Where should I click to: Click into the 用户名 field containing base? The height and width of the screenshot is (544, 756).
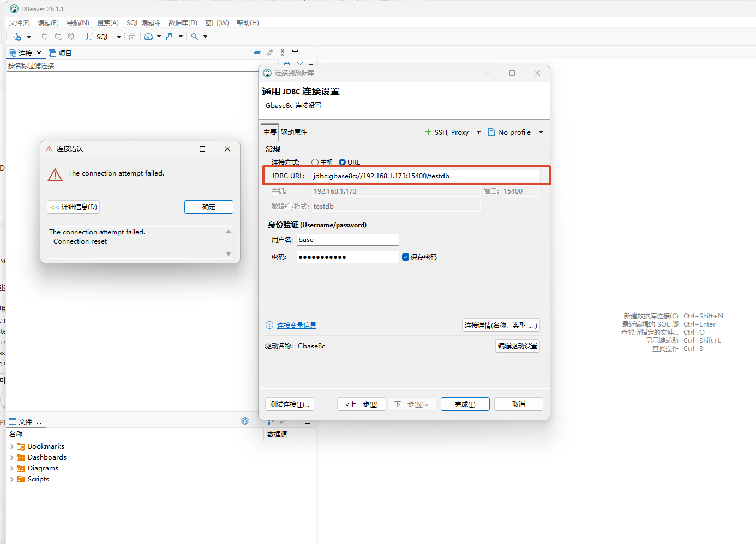(347, 240)
